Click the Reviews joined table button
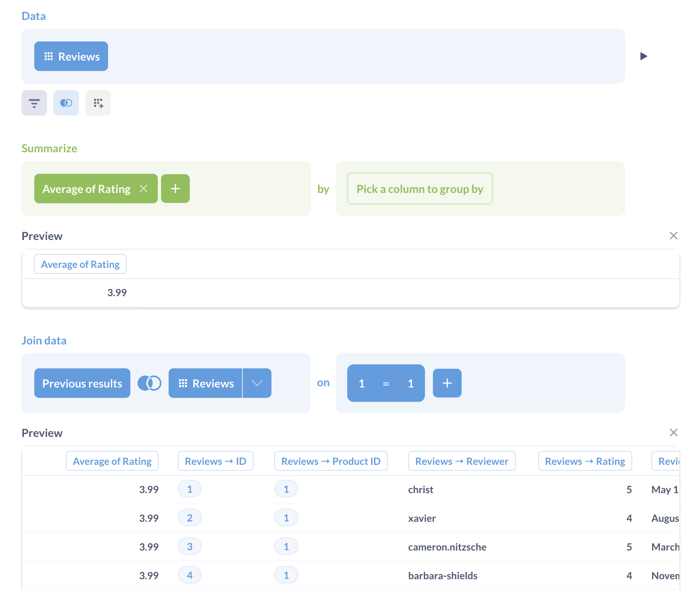The height and width of the screenshot is (590, 700). (206, 383)
